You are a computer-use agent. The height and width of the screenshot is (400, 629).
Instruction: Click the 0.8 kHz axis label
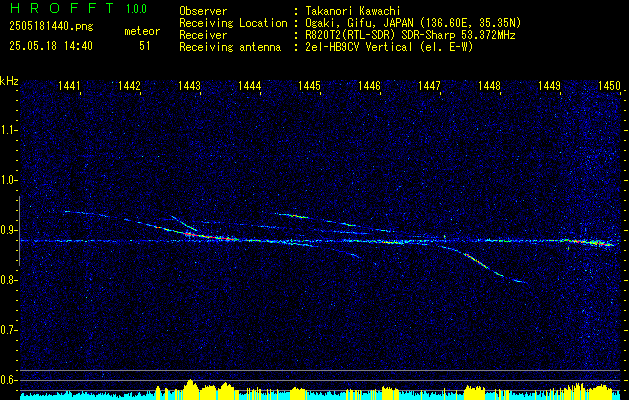(x=8, y=280)
